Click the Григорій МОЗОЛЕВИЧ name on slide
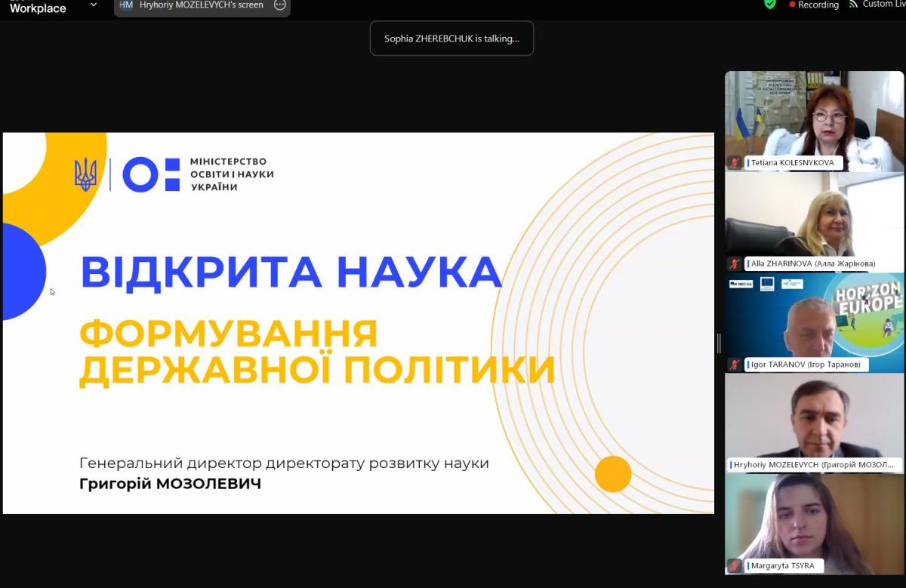The width and height of the screenshot is (906, 588). (x=170, y=484)
